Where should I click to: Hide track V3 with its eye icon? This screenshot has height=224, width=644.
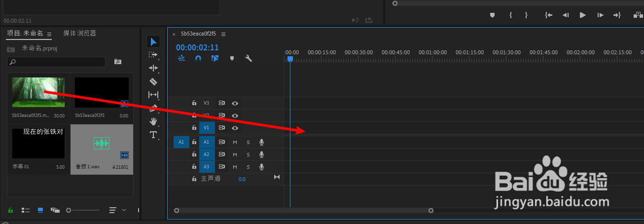tap(235, 103)
